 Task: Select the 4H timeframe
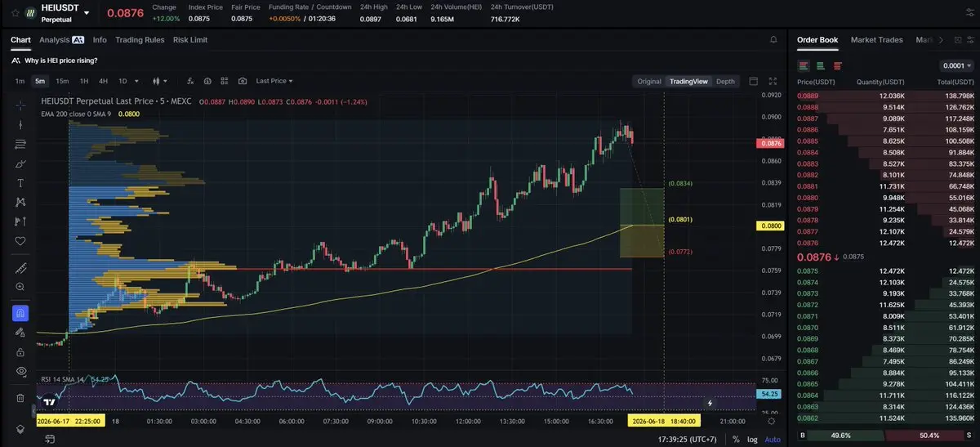point(103,81)
